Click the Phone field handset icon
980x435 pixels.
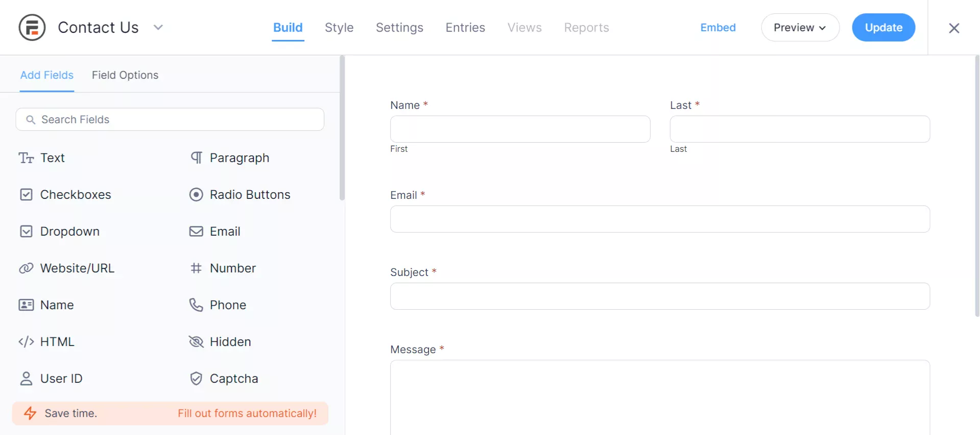pos(196,305)
